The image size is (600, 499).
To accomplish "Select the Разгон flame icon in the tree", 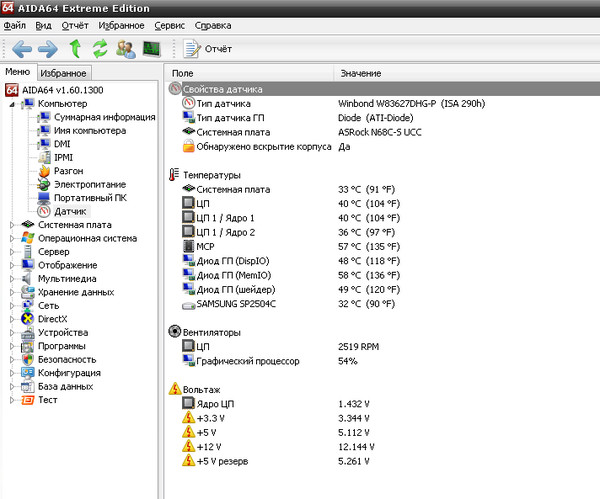I will tap(44, 171).
